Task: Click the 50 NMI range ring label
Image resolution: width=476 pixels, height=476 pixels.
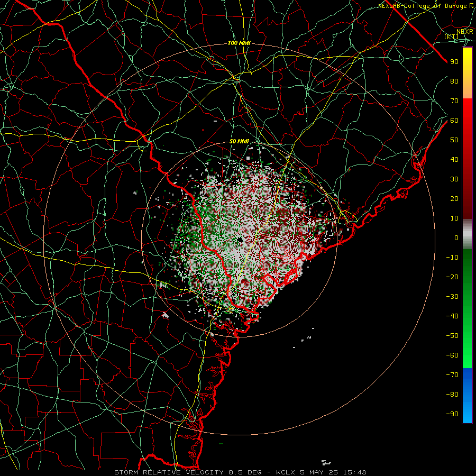Action: coord(239,141)
